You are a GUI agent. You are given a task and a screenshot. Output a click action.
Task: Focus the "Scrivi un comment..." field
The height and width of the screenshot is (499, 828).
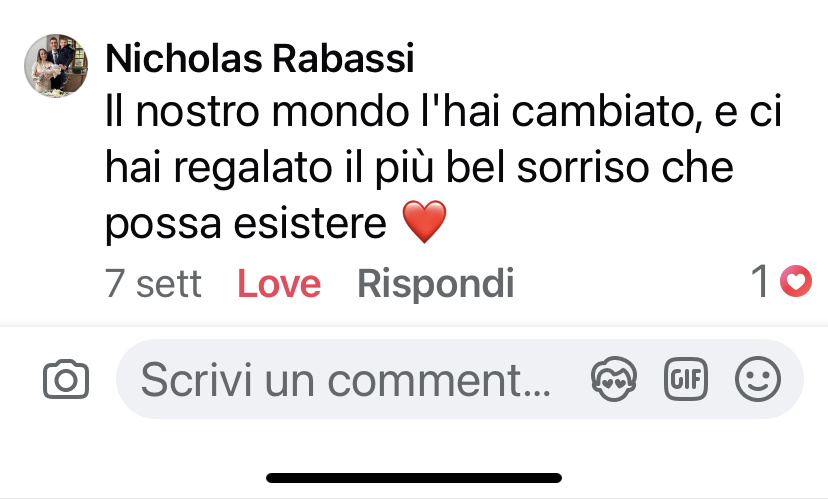click(x=345, y=380)
